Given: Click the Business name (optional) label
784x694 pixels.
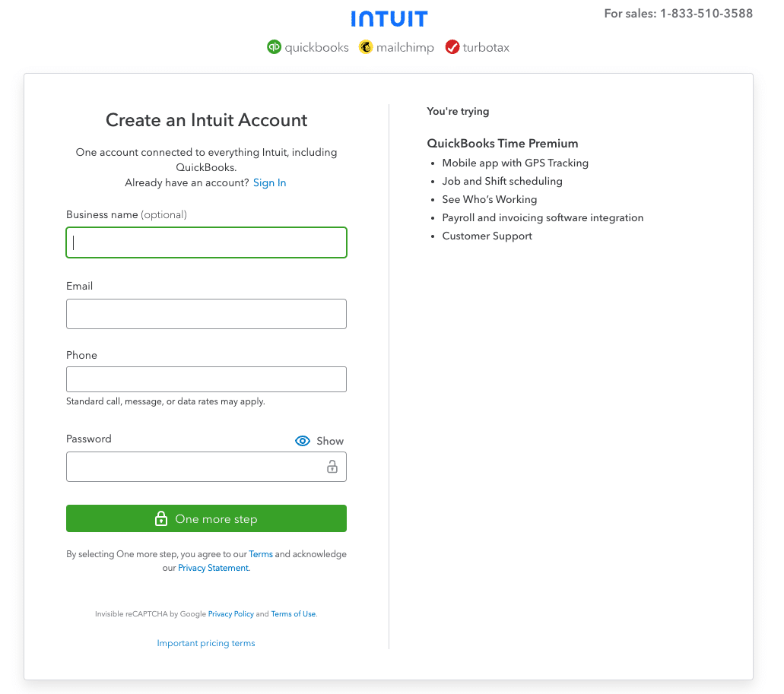Looking at the screenshot, I should click(x=126, y=215).
